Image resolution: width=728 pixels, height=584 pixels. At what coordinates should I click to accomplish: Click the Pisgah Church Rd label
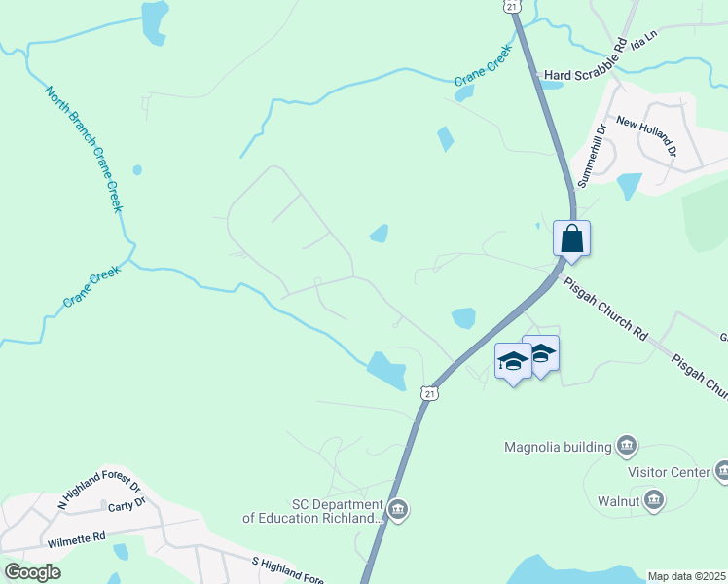coord(605,310)
